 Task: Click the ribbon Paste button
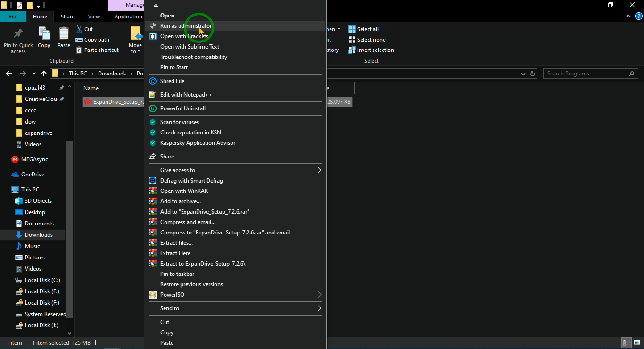[x=64, y=38]
